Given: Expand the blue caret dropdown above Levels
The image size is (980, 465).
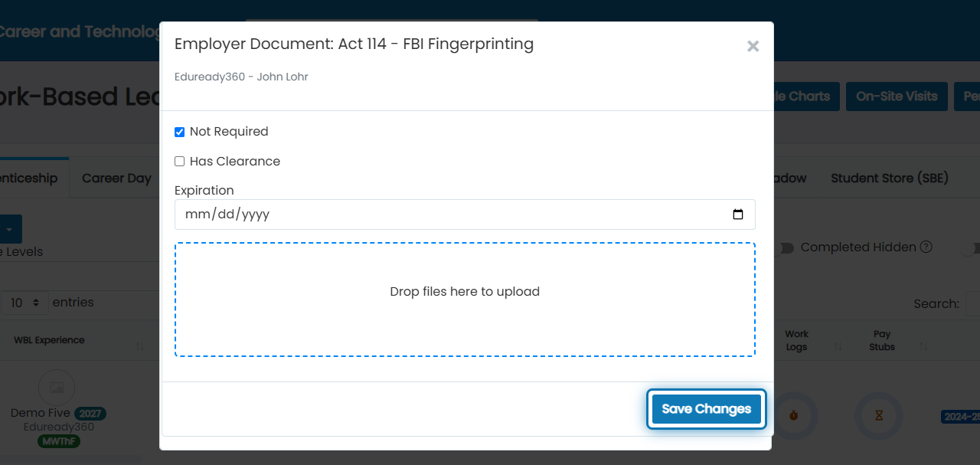Looking at the screenshot, I should tap(11, 229).
